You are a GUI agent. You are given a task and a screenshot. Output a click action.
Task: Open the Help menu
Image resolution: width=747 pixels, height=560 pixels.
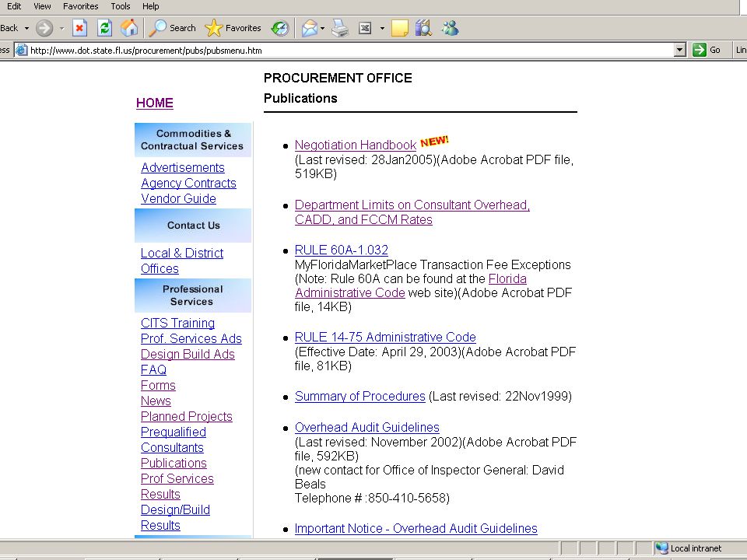(150, 6)
